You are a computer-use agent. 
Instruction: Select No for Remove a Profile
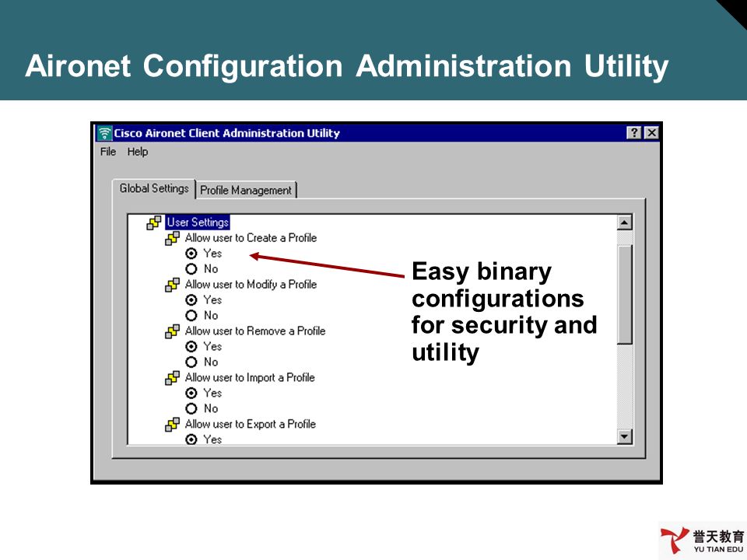tap(191, 362)
